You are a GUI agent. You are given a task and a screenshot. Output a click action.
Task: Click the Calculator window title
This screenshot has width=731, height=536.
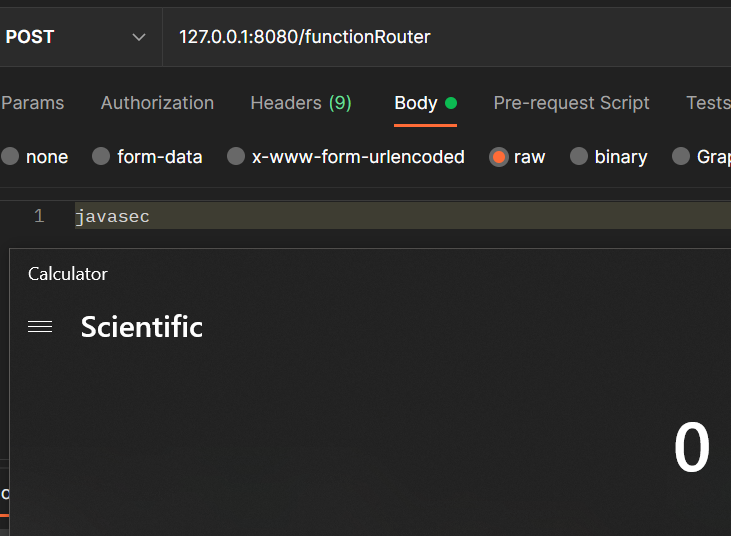[x=68, y=274]
